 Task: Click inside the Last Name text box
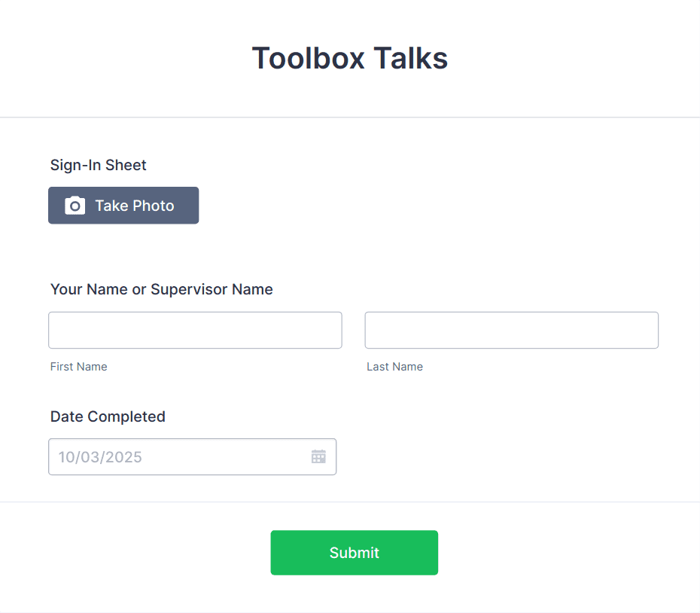[x=511, y=330]
